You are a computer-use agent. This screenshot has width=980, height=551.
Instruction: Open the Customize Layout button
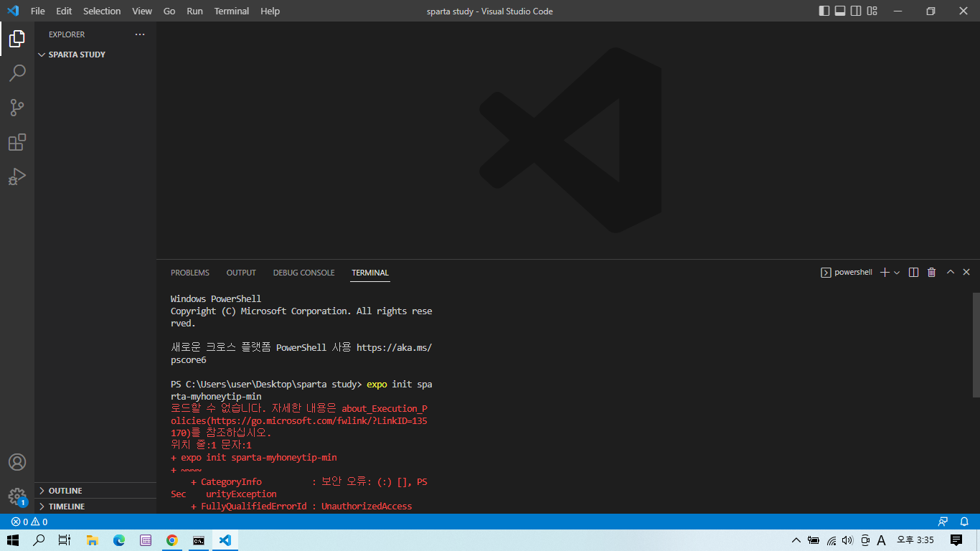(872, 11)
